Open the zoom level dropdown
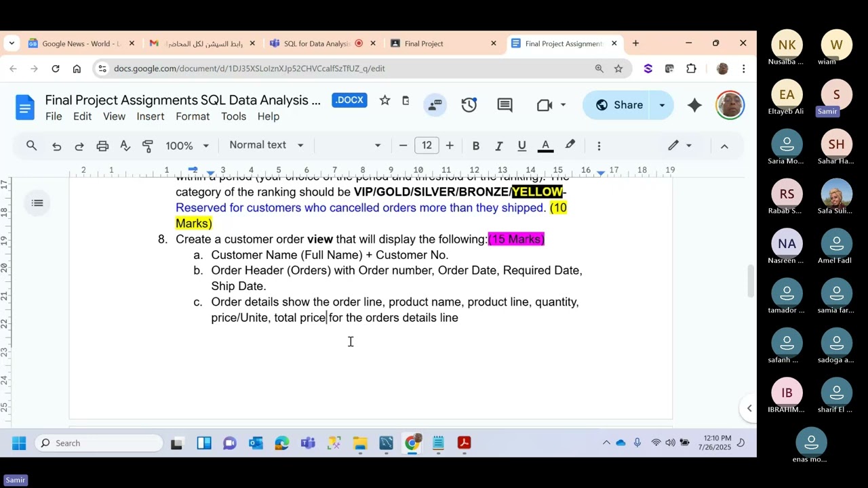Viewport: 868px width, 488px height. [187, 146]
